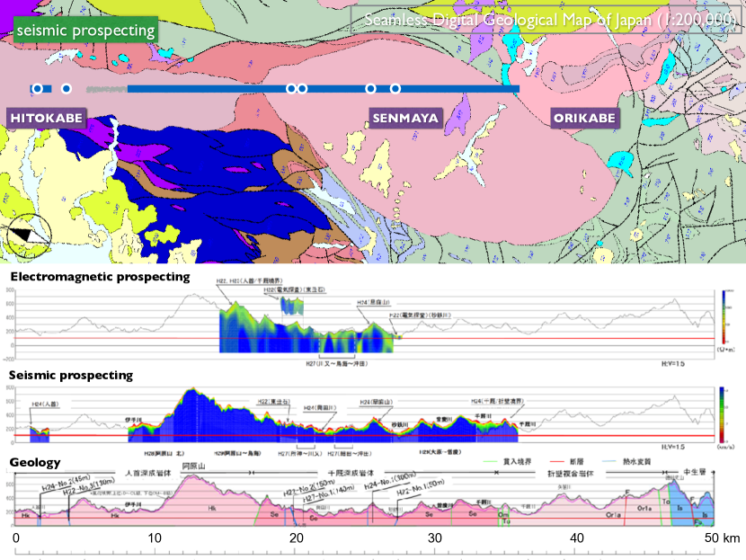Click the H22-No.1(50m) borehole label
746x560 pixels.
[x=421, y=488]
